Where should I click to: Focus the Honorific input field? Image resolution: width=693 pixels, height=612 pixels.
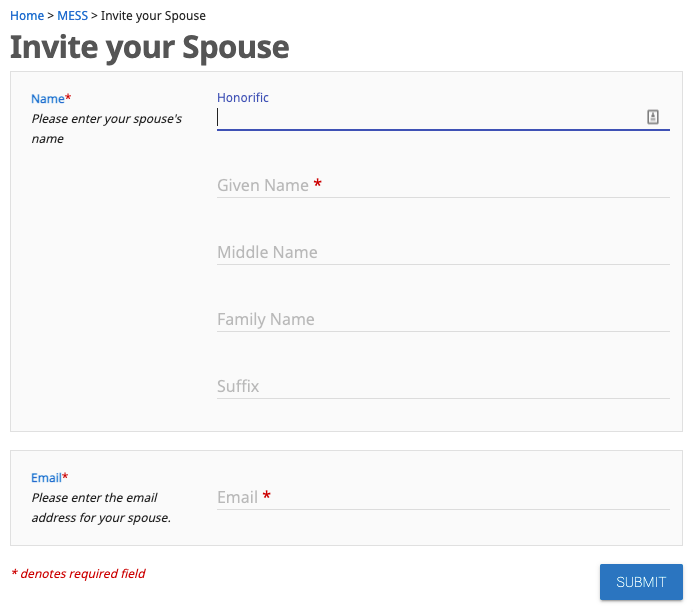[443, 118]
